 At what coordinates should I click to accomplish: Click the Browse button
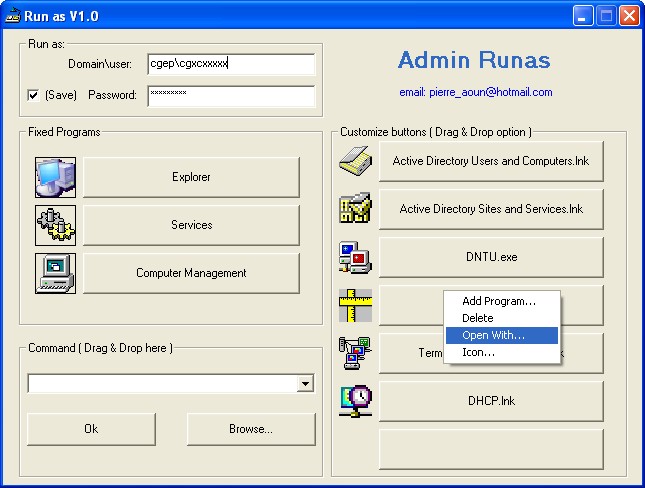click(x=244, y=429)
